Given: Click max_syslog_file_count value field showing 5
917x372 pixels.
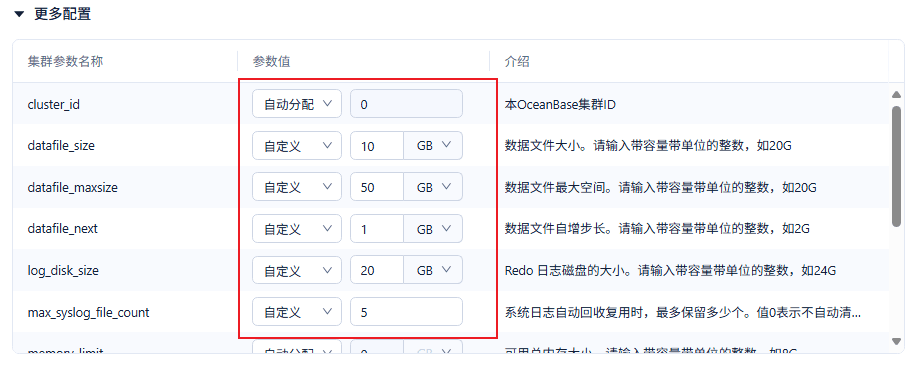Looking at the screenshot, I should [x=406, y=312].
